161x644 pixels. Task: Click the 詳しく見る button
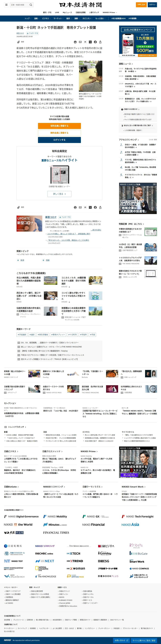59,194
